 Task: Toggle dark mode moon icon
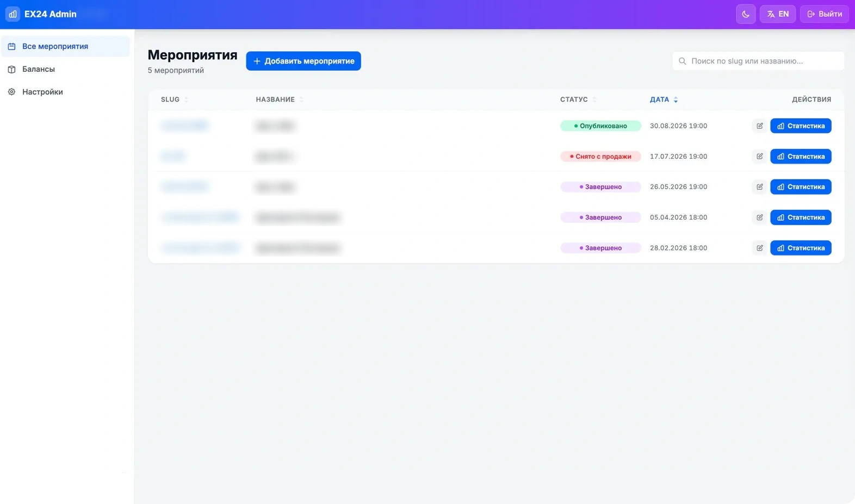746,14
